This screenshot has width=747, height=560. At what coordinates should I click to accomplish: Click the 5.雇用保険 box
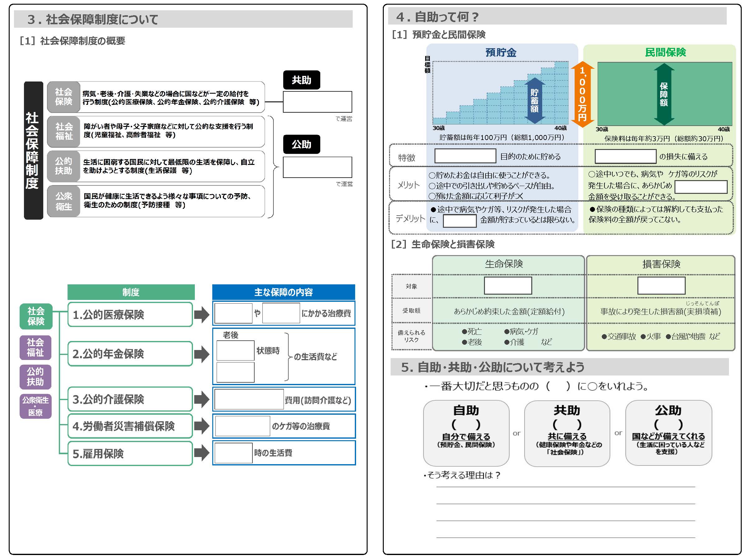pos(130,453)
